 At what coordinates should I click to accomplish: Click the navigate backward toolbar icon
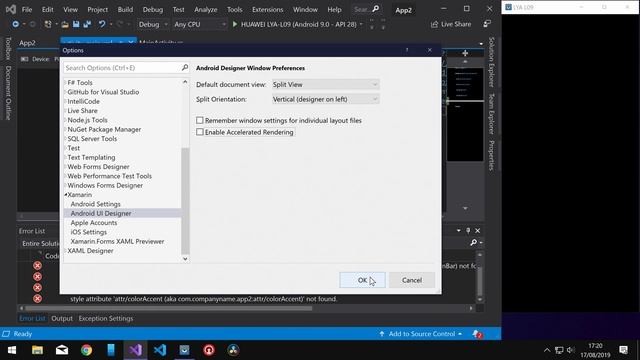[x=15, y=24]
